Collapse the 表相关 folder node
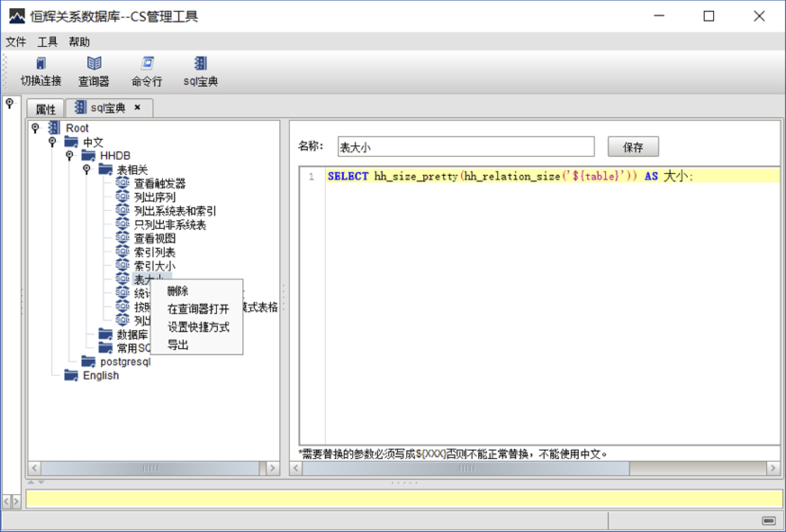This screenshot has height=532, width=786. coord(87,170)
